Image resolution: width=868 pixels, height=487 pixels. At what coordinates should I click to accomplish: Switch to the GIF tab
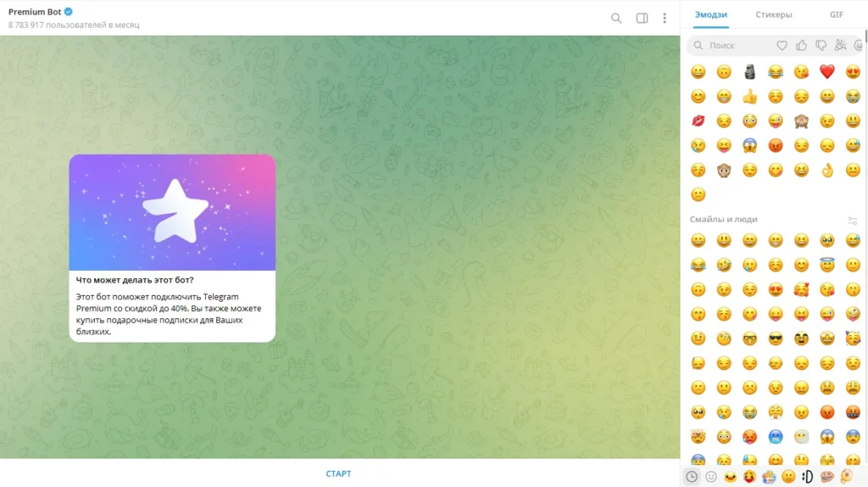point(836,15)
